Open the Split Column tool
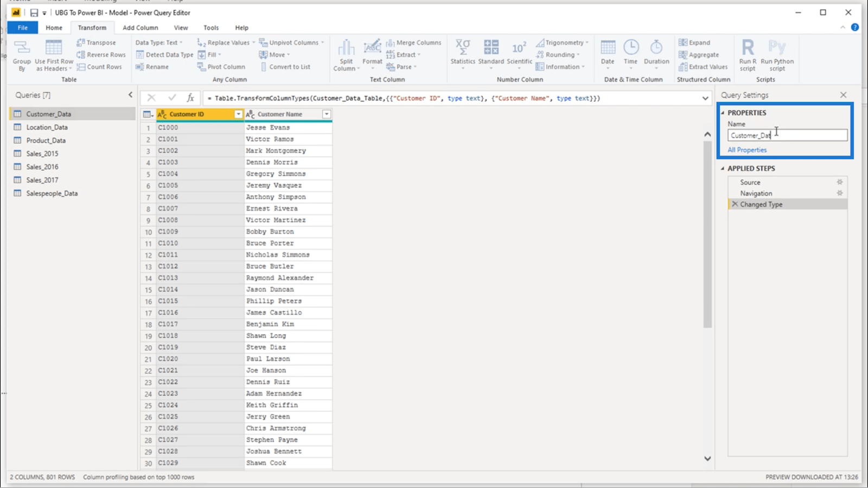 [x=346, y=55]
